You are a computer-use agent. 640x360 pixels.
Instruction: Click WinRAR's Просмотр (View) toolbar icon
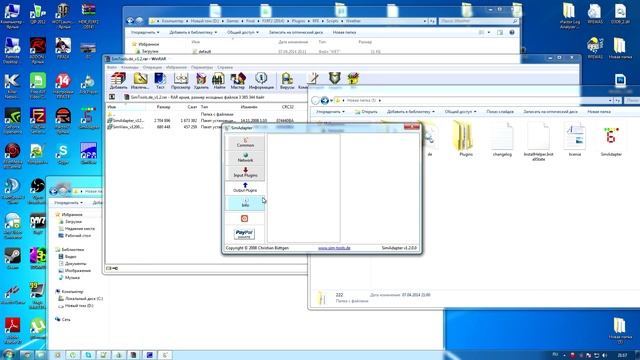click(180, 81)
